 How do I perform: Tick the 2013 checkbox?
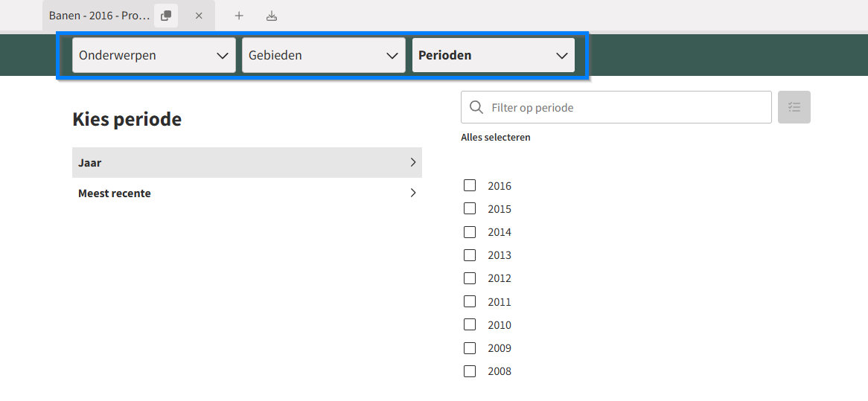[x=470, y=255]
